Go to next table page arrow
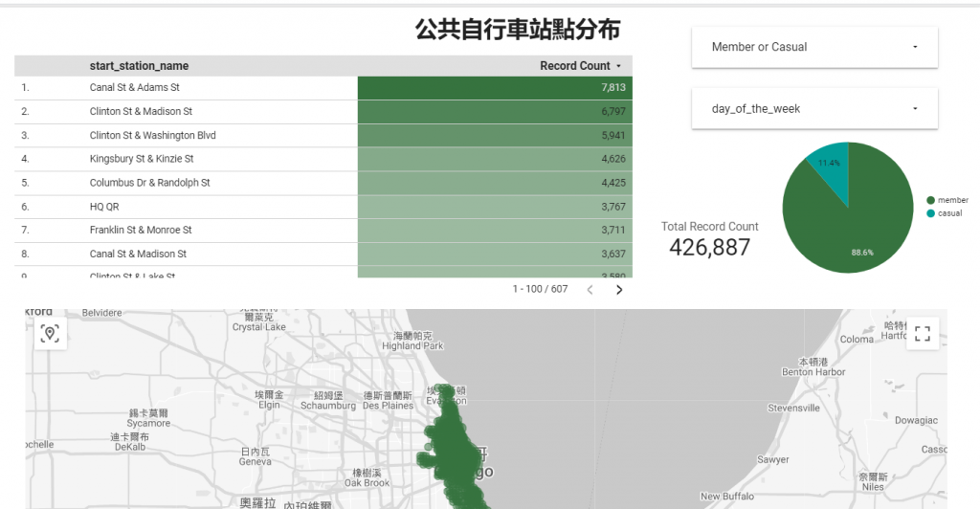980x509 pixels. tap(619, 289)
